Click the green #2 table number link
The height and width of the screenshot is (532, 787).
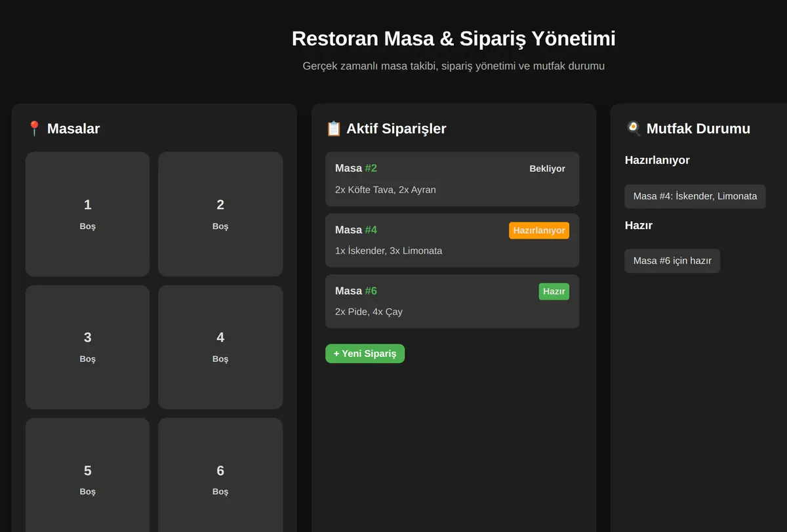371,169
